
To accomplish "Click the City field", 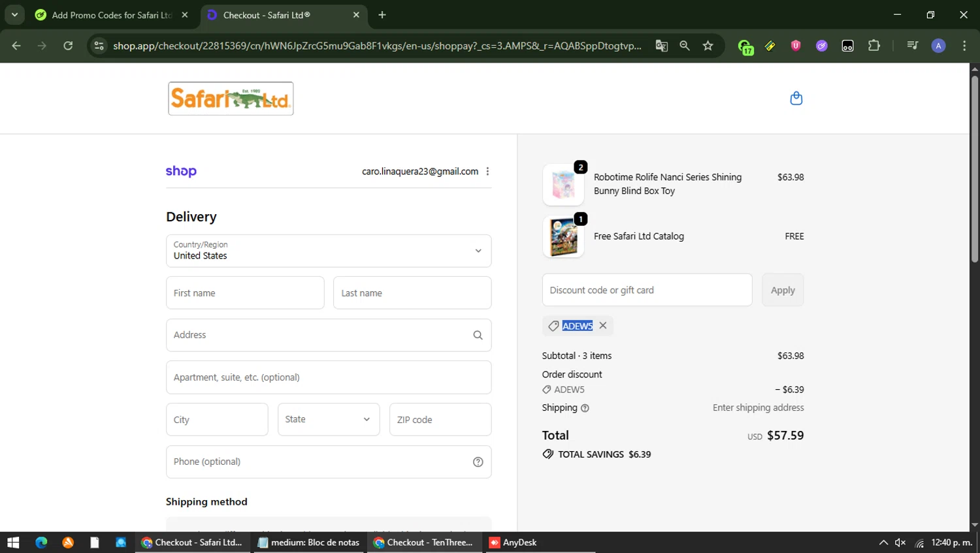I will click(x=217, y=419).
